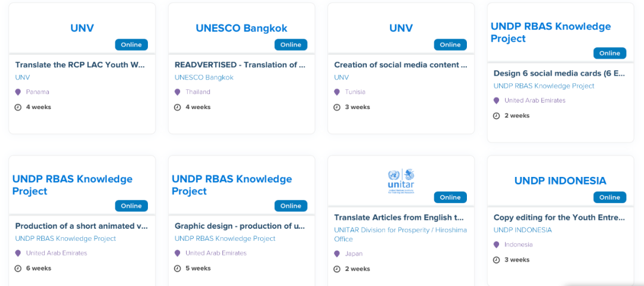
Task: Open "Creation of social media content" task
Action: click(x=400, y=64)
